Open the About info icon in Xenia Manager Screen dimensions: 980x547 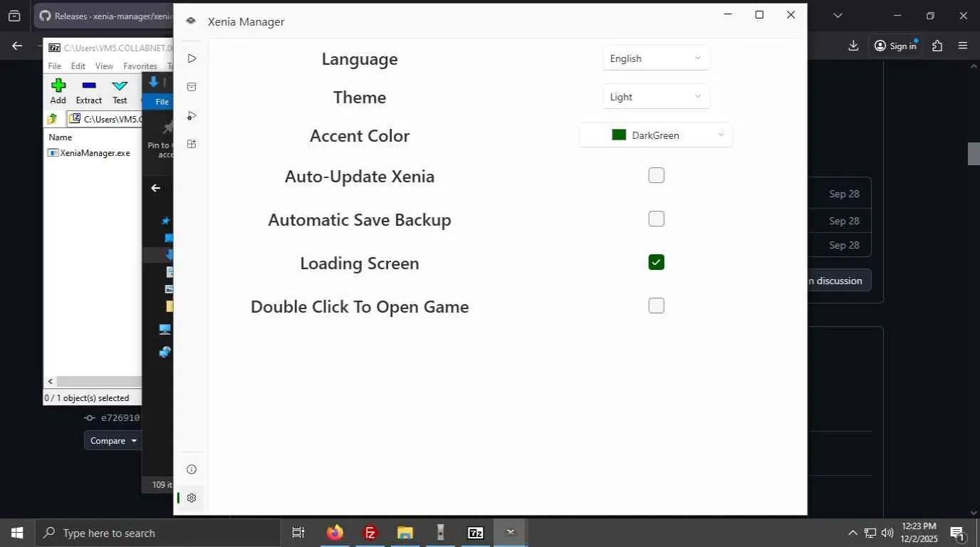click(192, 469)
